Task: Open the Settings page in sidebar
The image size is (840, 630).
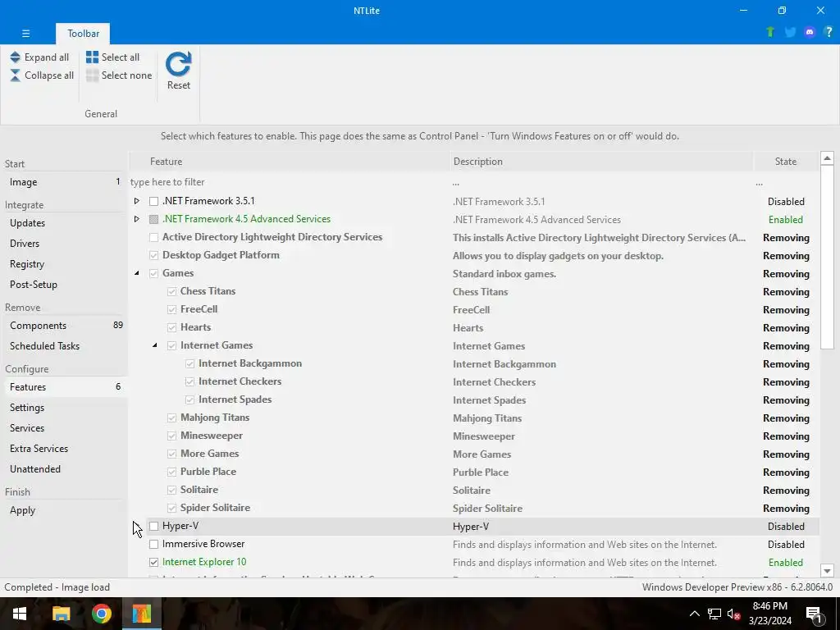Action: click(64, 408)
